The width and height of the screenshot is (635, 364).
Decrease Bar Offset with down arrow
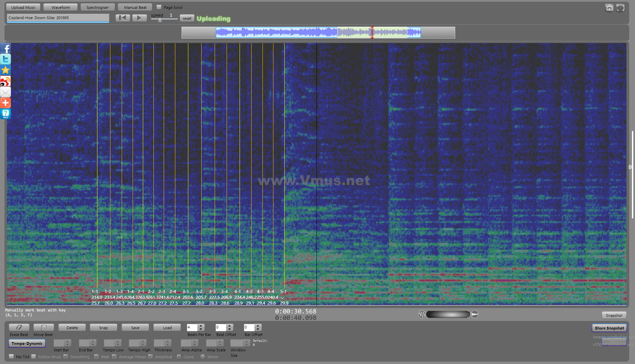pyautogui.click(x=258, y=330)
